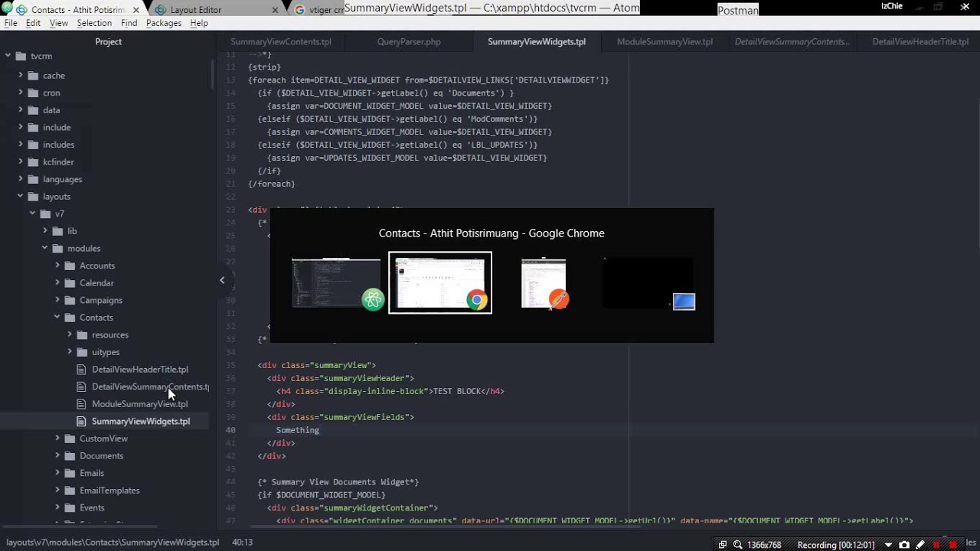Select the lib folder icon
Screen dimensions: 980x551
57,231
